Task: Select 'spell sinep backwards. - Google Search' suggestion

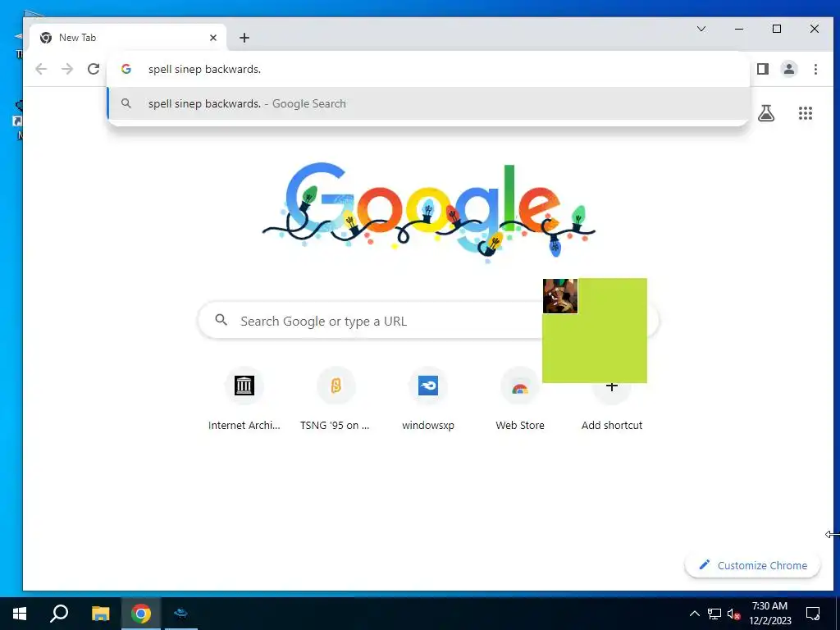Action: [x=428, y=103]
